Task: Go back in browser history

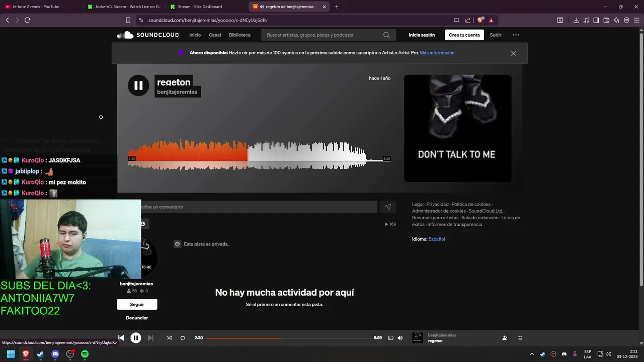Action: click(7, 20)
